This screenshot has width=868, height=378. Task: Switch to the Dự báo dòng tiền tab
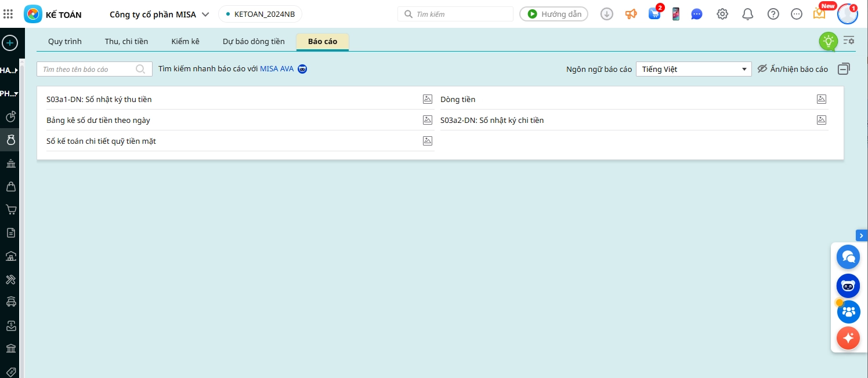coord(254,42)
